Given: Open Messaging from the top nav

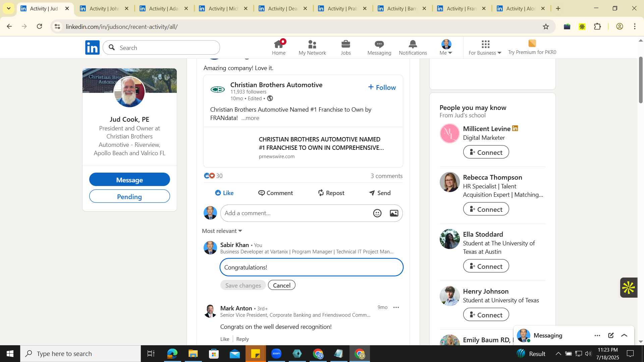Looking at the screenshot, I should 379,48.
